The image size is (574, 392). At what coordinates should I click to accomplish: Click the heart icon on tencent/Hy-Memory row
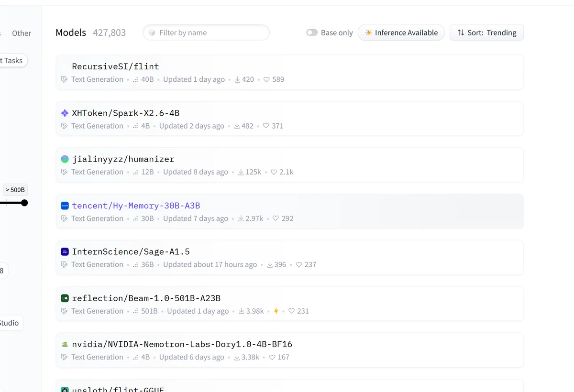[x=276, y=218]
